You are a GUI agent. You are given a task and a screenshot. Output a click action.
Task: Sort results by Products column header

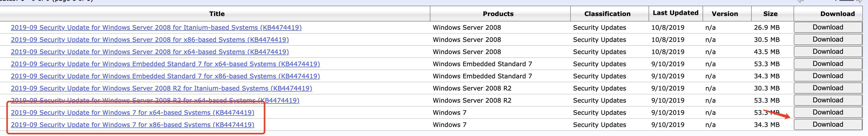[498, 14]
